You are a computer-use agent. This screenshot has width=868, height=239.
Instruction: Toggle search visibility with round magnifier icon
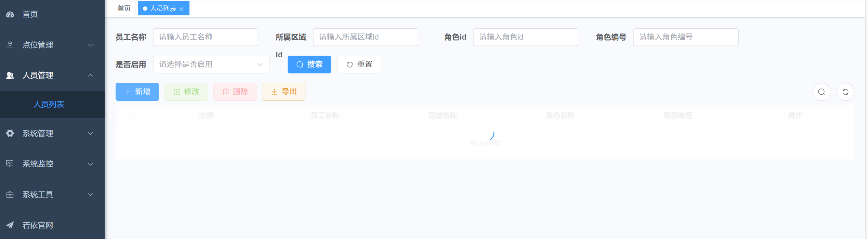tap(821, 92)
